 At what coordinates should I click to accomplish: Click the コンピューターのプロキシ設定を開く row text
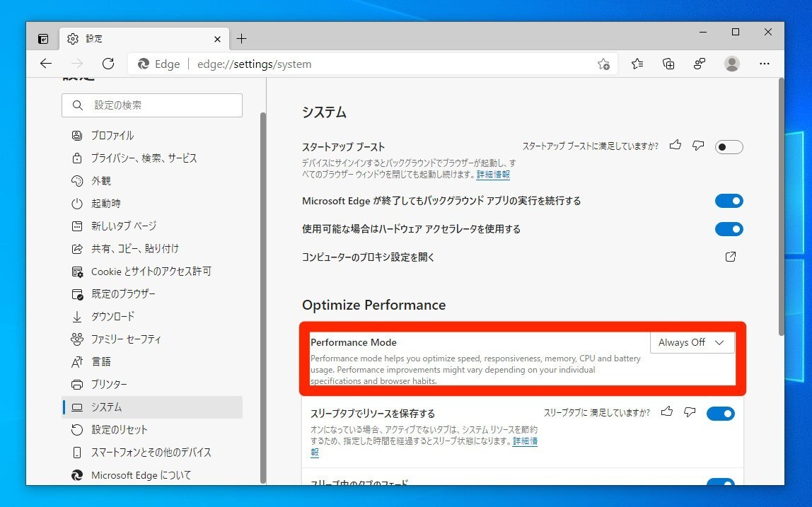[369, 257]
